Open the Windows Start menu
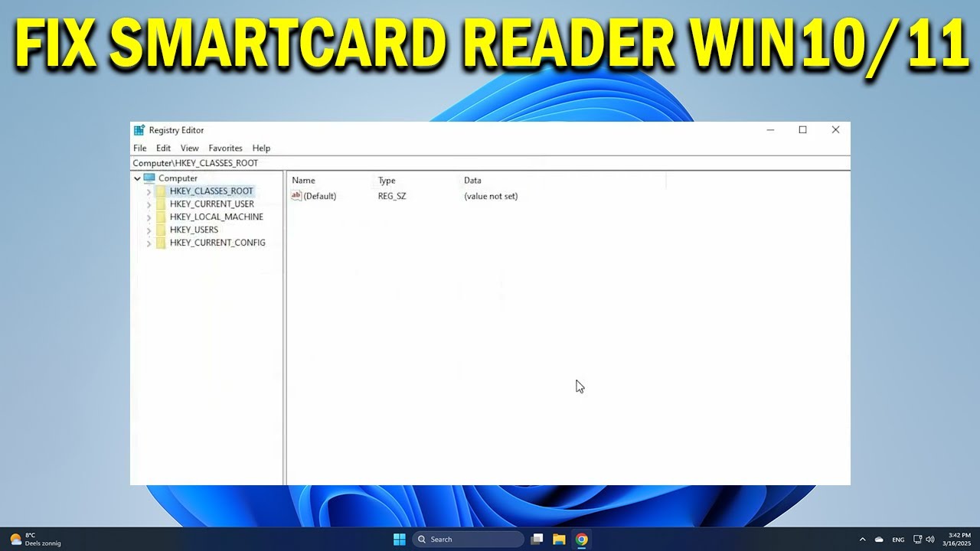Viewport: 980px width, 551px height. point(399,540)
